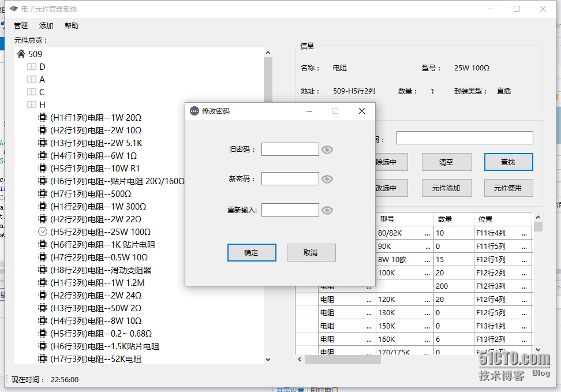
Task: Click the table horizontal scrollbar thumb
Action: (342, 360)
